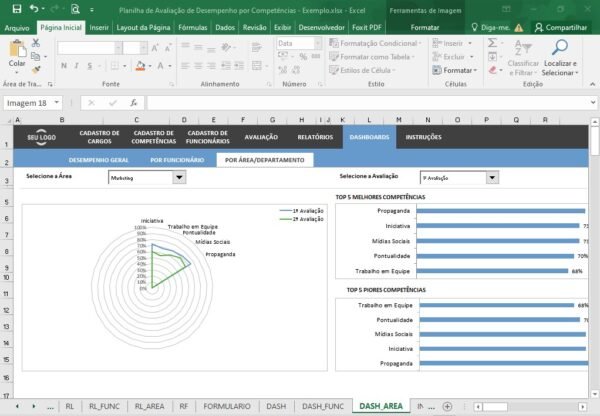
Task: Click the Undo arrow icon
Action: (x=34, y=9)
